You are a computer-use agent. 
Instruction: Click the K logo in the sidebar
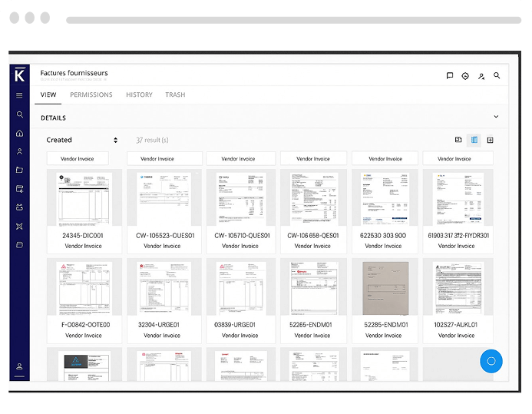coord(20,74)
